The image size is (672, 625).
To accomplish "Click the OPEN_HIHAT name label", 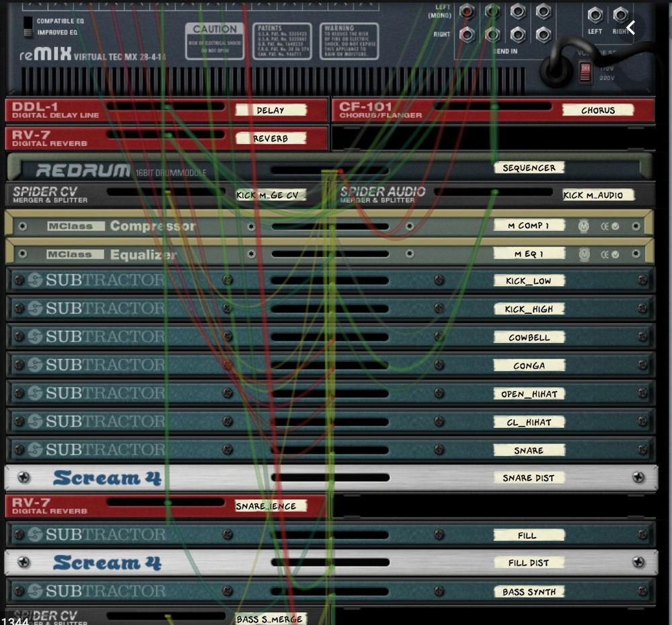I will point(529,394).
